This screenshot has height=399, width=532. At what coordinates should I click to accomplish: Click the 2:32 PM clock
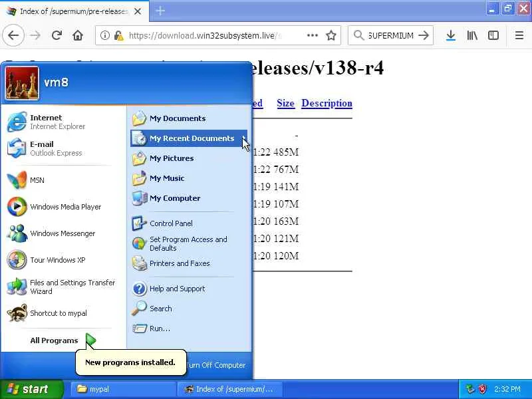click(x=507, y=389)
